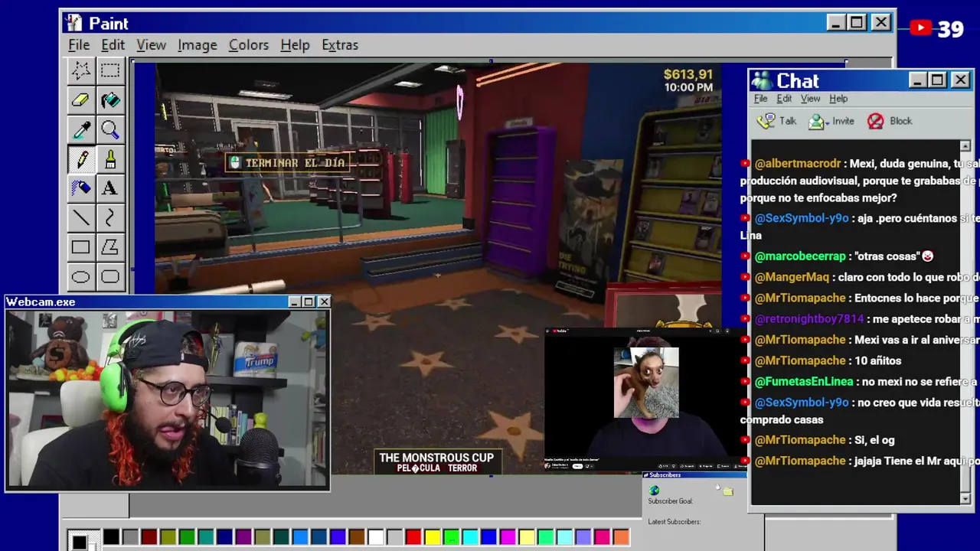Screen dimensions: 980x551
Task: Choose the Brush tool
Action: coord(109,158)
